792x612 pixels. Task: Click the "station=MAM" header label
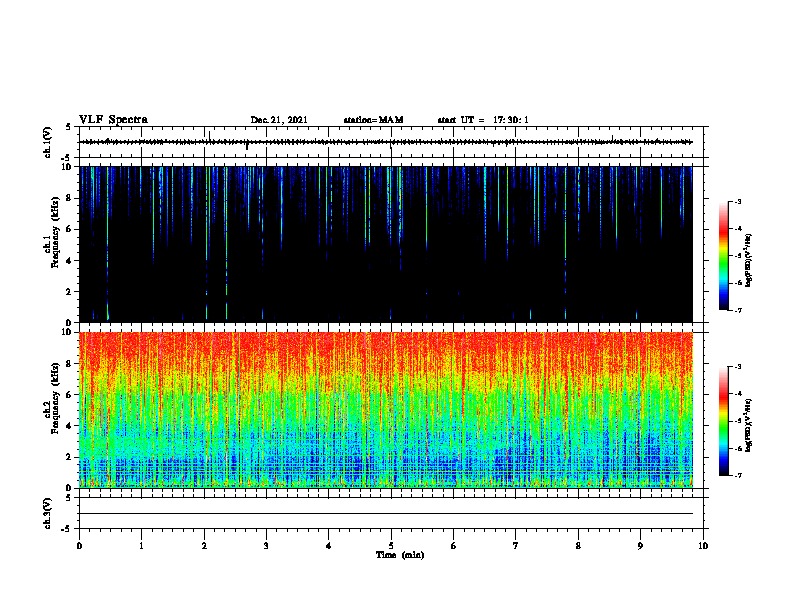[x=373, y=120]
